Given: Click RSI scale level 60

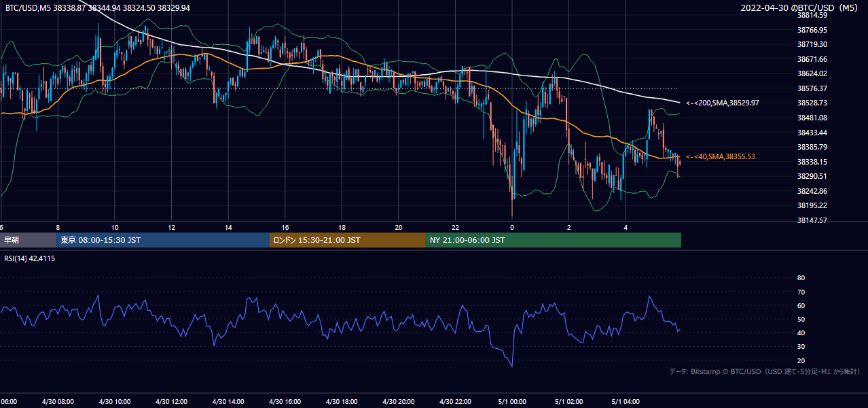Looking at the screenshot, I should (x=801, y=305).
